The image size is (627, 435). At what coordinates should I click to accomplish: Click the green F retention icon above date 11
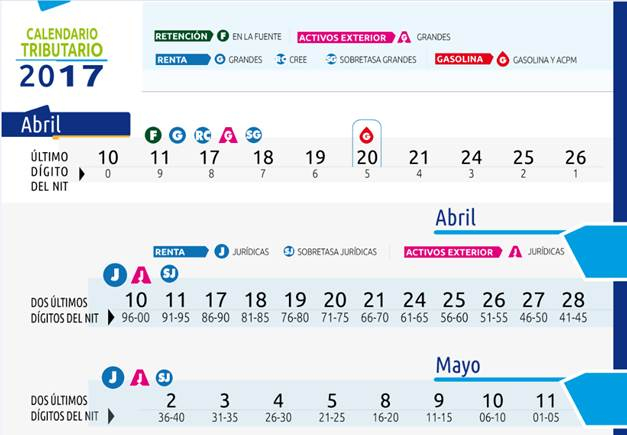click(x=153, y=135)
